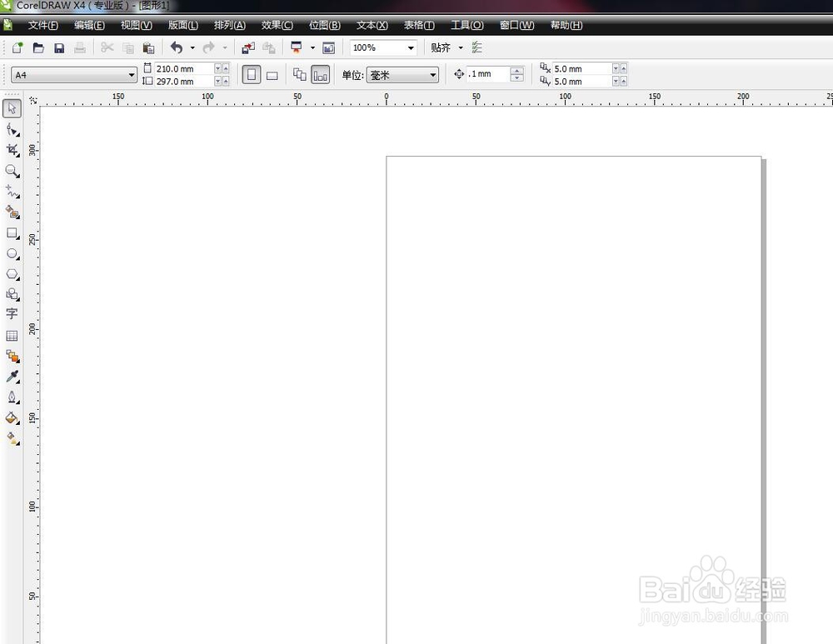Select the Basic Shapes tool

point(12,294)
